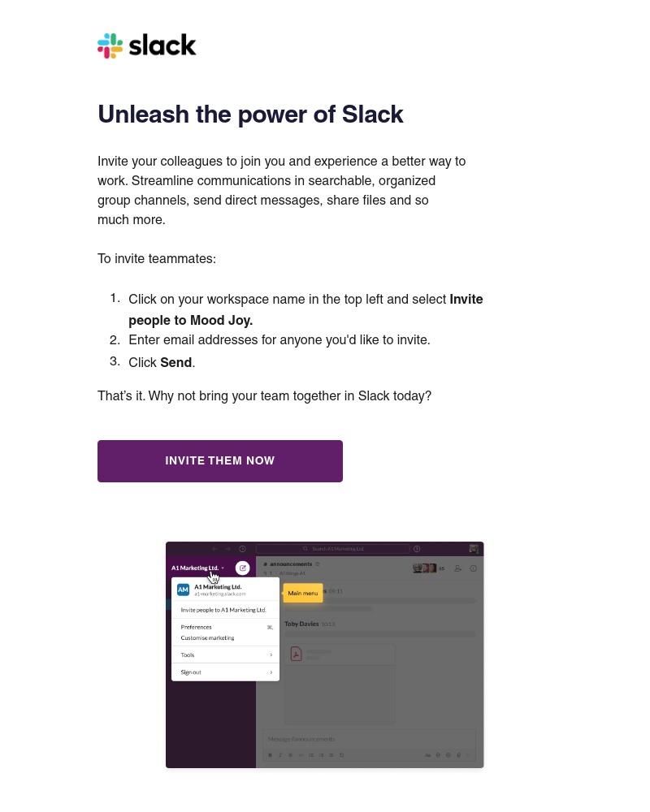Viewport: 650px width, 812px height.
Task: Open the add people to channel icon
Action: pos(457,568)
